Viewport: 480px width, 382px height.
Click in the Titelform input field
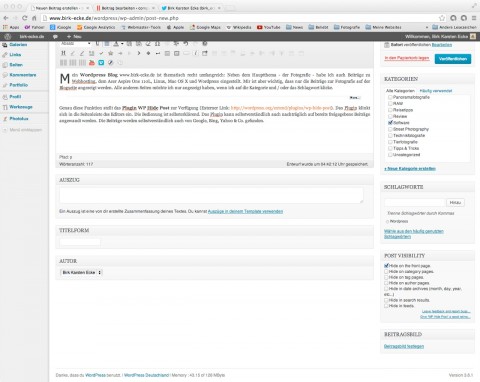pyautogui.click(x=80, y=242)
